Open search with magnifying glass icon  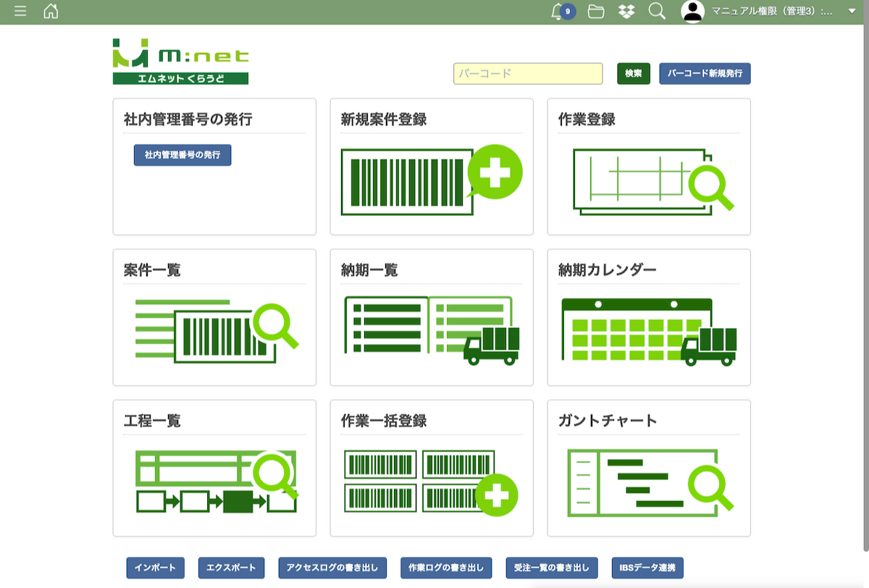657,12
